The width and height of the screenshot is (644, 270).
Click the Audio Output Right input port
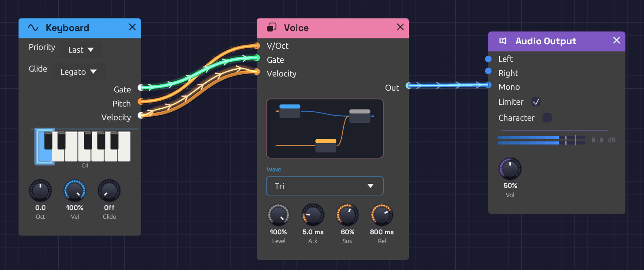click(488, 71)
